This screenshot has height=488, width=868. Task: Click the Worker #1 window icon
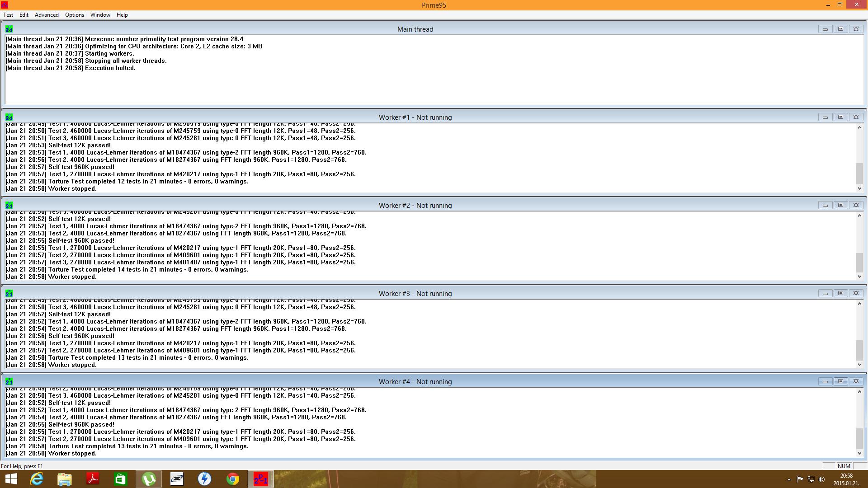pos(9,117)
